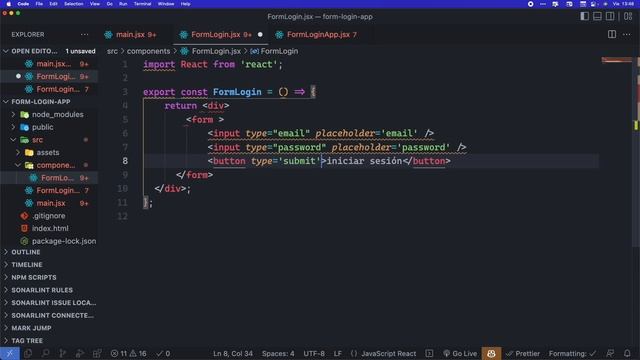Click the extensions status bar icon

pyautogui.click(x=97, y=353)
